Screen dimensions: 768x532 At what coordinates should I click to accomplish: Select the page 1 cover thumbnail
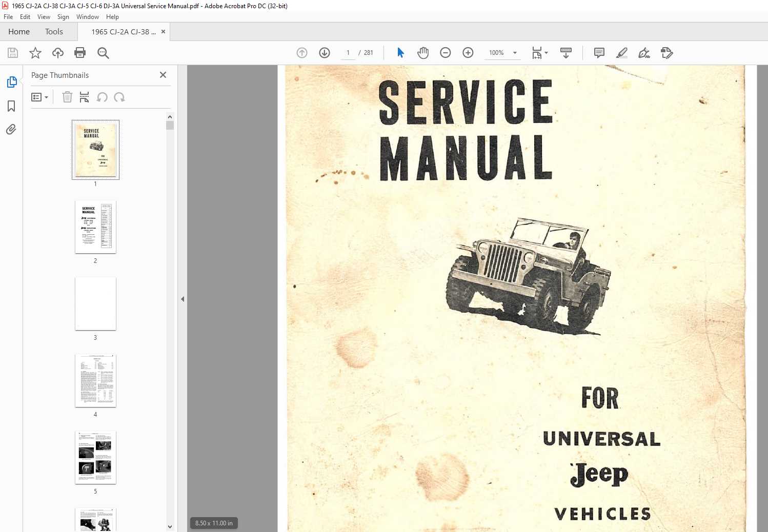[95, 150]
